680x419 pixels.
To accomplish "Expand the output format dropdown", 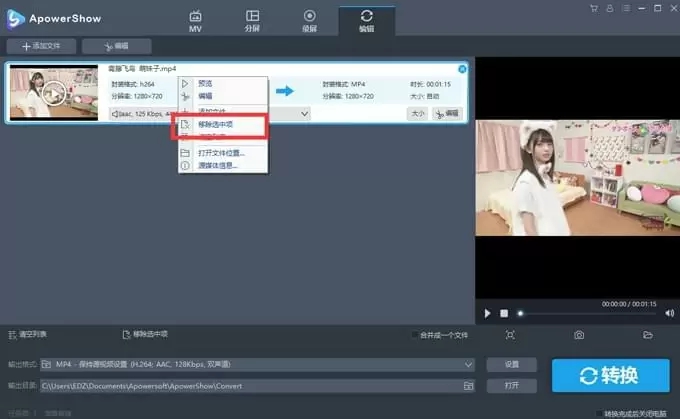I will (x=468, y=364).
